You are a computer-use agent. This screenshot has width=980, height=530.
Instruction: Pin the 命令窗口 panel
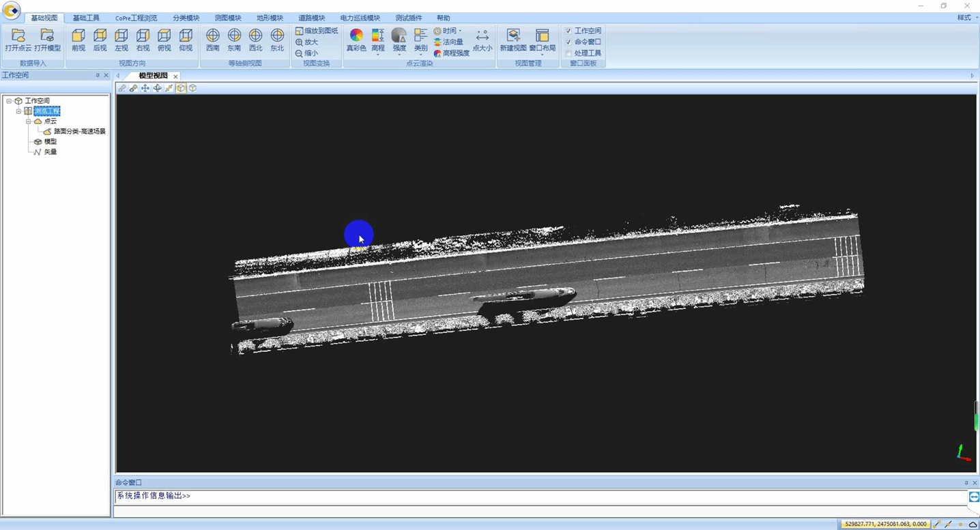[966, 482]
